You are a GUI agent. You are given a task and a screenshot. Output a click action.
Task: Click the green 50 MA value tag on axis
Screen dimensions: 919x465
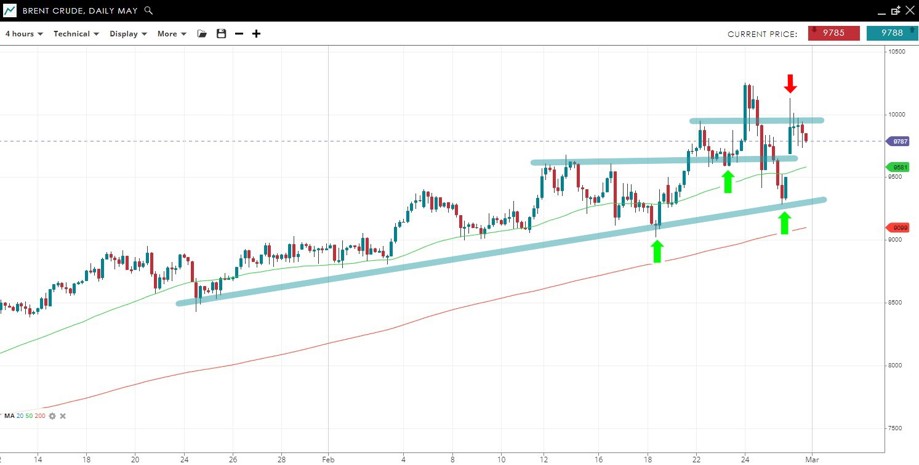click(x=899, y=167)
